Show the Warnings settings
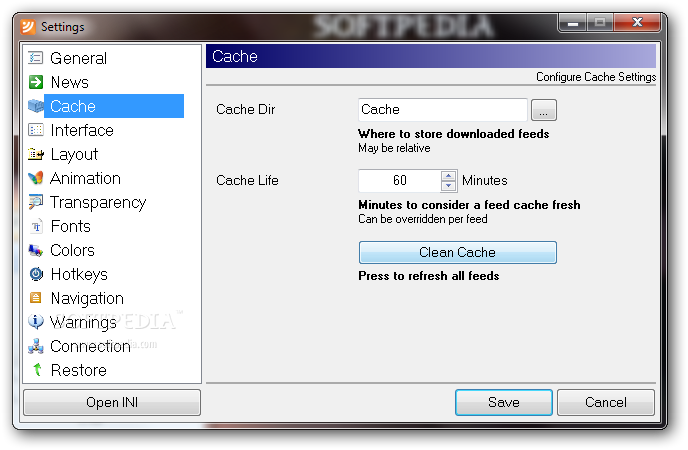Image resolution: width=688 pixels, height=450 pixels. pyautogui.click(x=83, y=322)
